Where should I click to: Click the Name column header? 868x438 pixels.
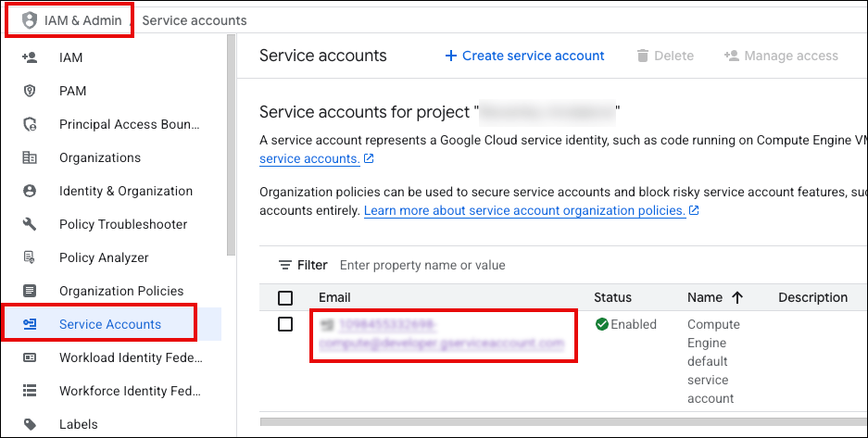pyautogui.click(x=705, y=297)
